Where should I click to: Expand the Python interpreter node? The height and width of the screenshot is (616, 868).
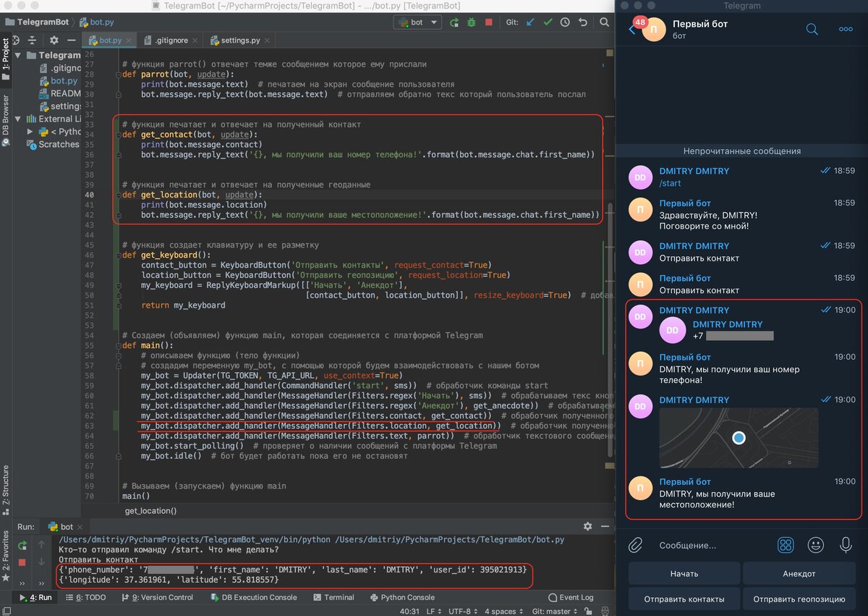(x=30, y=132)
